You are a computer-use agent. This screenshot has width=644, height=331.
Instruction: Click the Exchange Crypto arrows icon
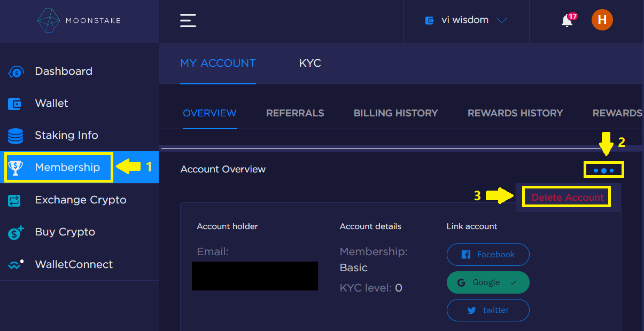(x=14, y=200)
